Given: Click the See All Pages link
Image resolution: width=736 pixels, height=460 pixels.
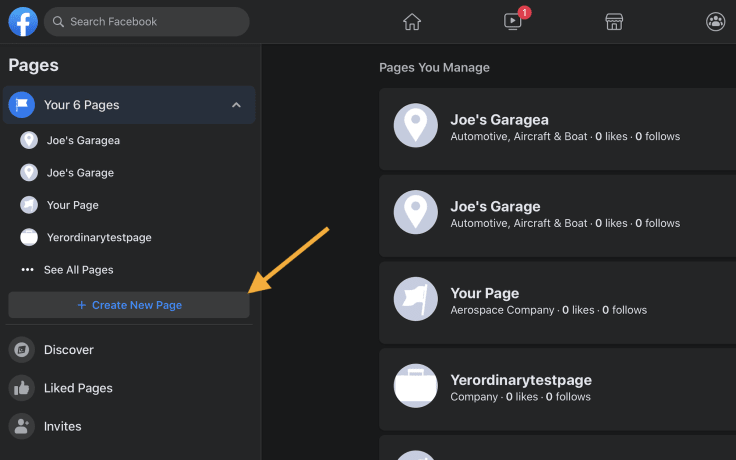Looking at the screenshot, I should (79, 270).
